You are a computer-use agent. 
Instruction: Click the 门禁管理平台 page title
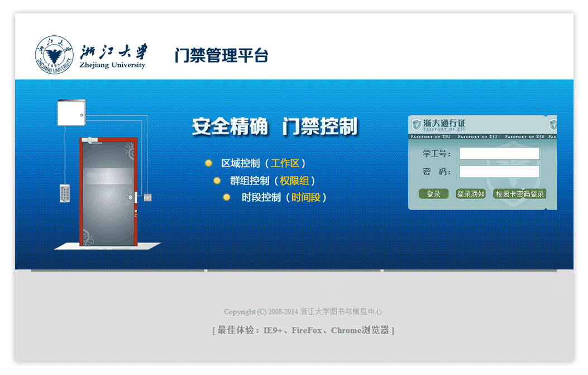click(x=222, y=55)
